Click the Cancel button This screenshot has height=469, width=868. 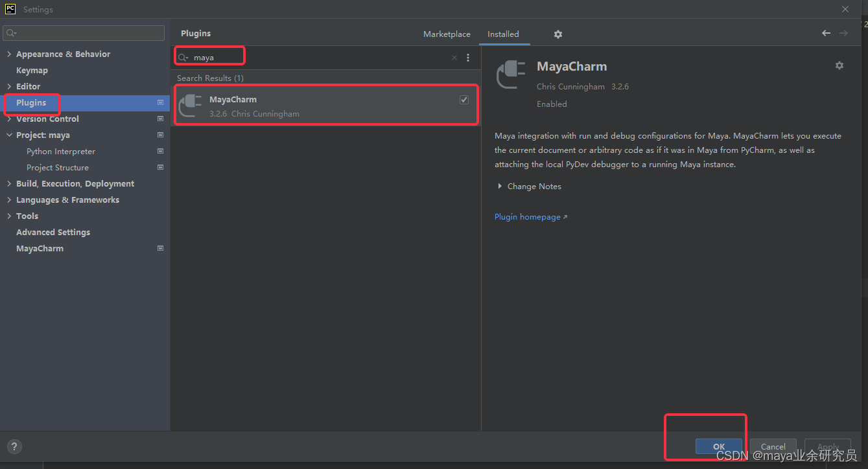(x=773, y=446)
